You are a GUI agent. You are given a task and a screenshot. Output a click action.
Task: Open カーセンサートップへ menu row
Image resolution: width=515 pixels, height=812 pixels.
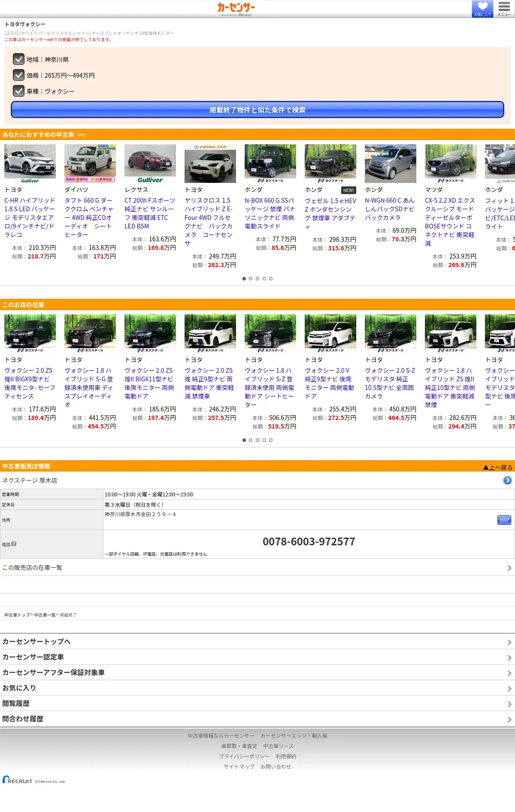tap(257, 642)
